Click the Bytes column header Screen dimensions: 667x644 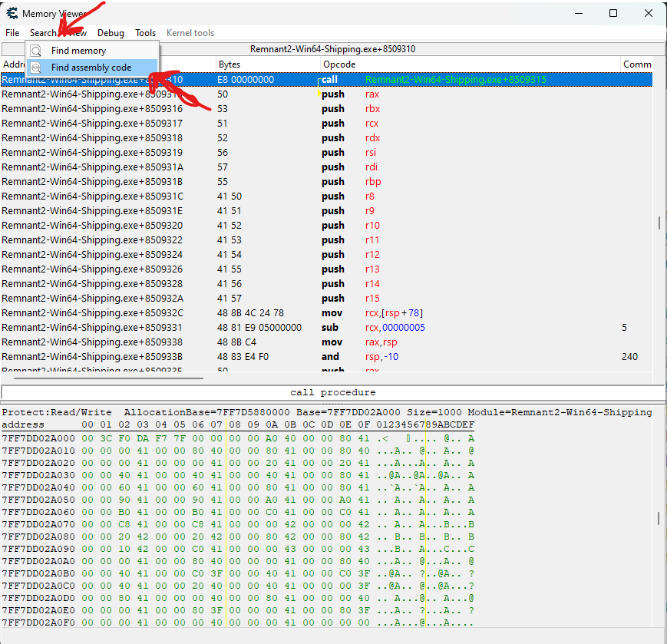[x=268, y=64]
